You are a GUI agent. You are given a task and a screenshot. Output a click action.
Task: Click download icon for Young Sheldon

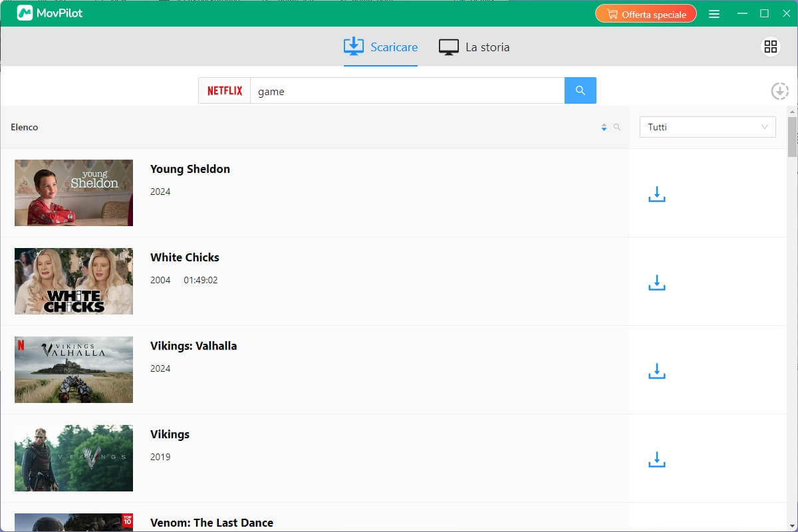tap(656, 194)
